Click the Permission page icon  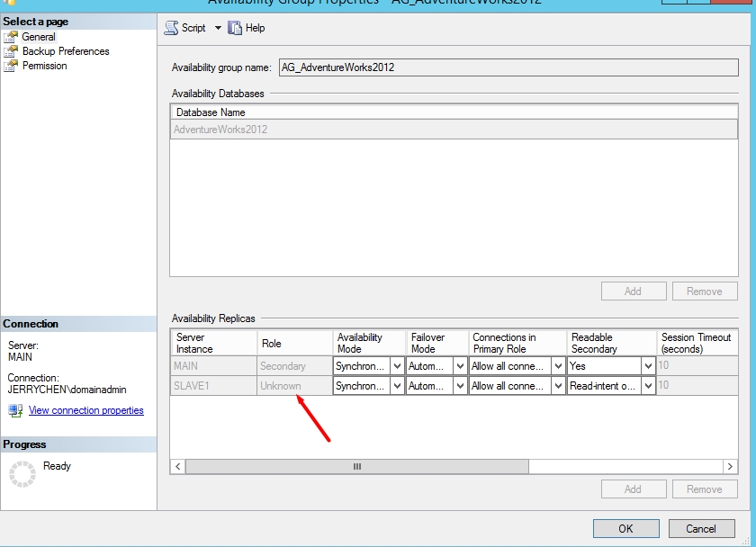pyautogui.click(x=11, y=66)
